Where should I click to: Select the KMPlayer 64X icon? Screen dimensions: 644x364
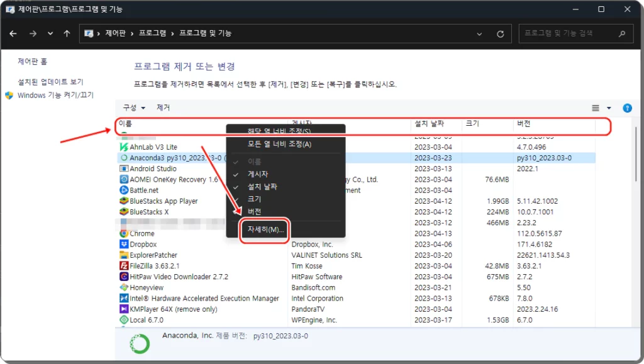coord(124,309)
